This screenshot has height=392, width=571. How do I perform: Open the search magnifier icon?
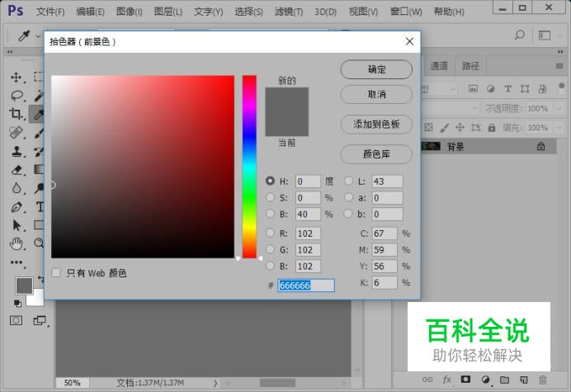coord(520,35)
